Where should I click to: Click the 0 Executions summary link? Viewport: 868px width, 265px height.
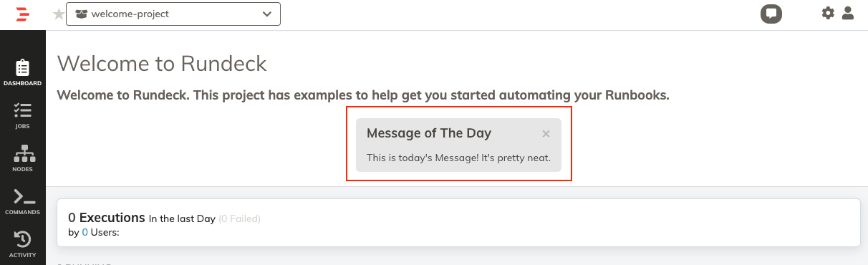click(107, 217)
